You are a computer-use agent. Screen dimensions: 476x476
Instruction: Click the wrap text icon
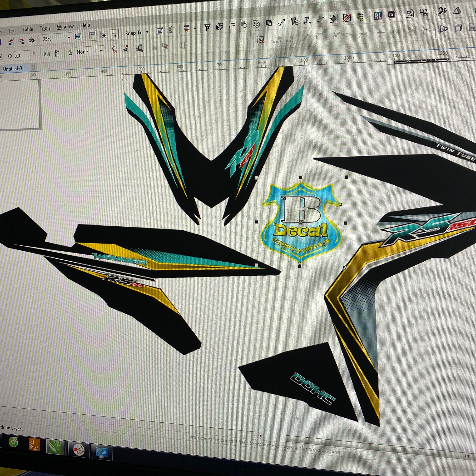point(140,48)
